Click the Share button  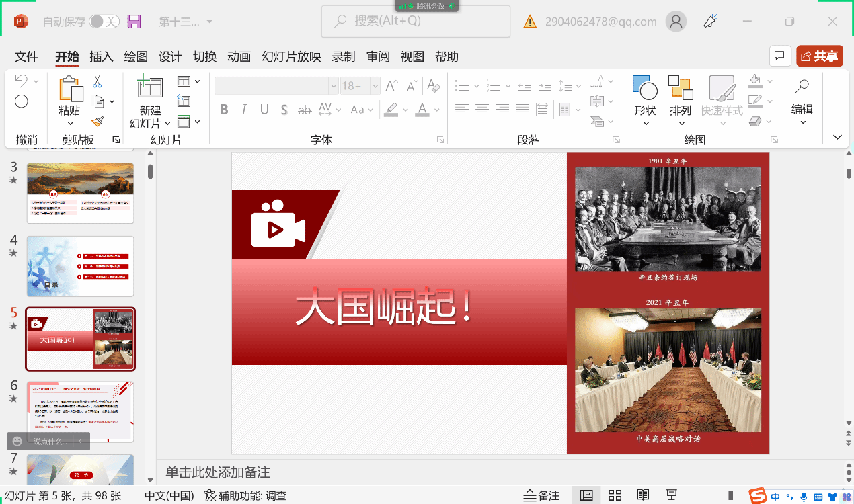(x=819, y=56)
